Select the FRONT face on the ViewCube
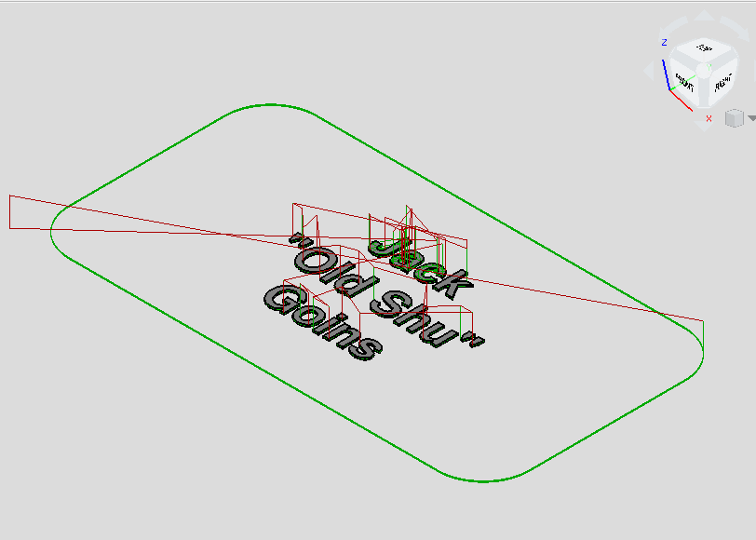The width and height of the screenshot is (756, 540). point(686,82)
